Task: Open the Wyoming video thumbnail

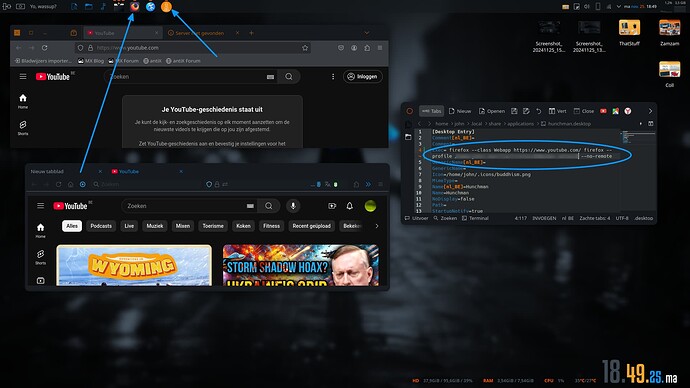Action: click(x=134, y=265)
